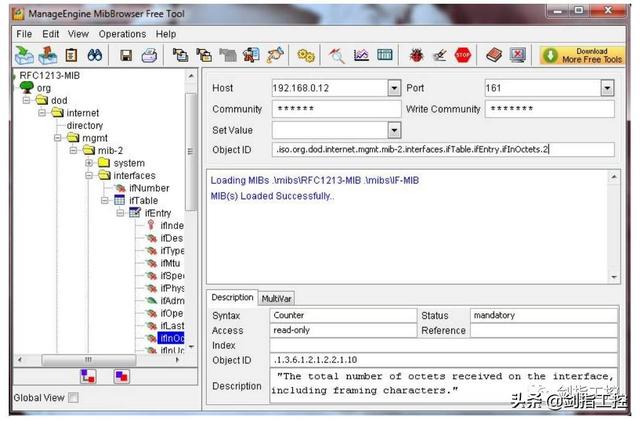Open the Set Value dropdown
The width and height of the screenshot is (640, 421).
[x=394, y=130]
